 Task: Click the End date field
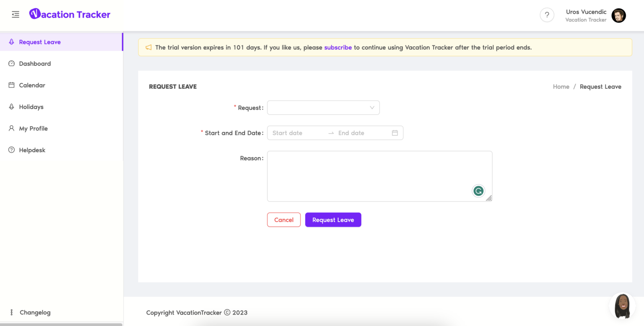click(x=363, y=133)
